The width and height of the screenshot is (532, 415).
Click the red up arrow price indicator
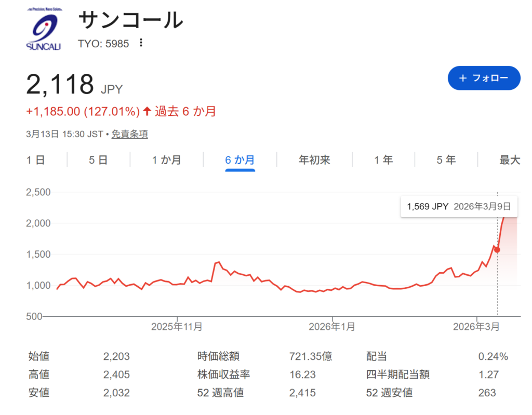tap(147, 111)
